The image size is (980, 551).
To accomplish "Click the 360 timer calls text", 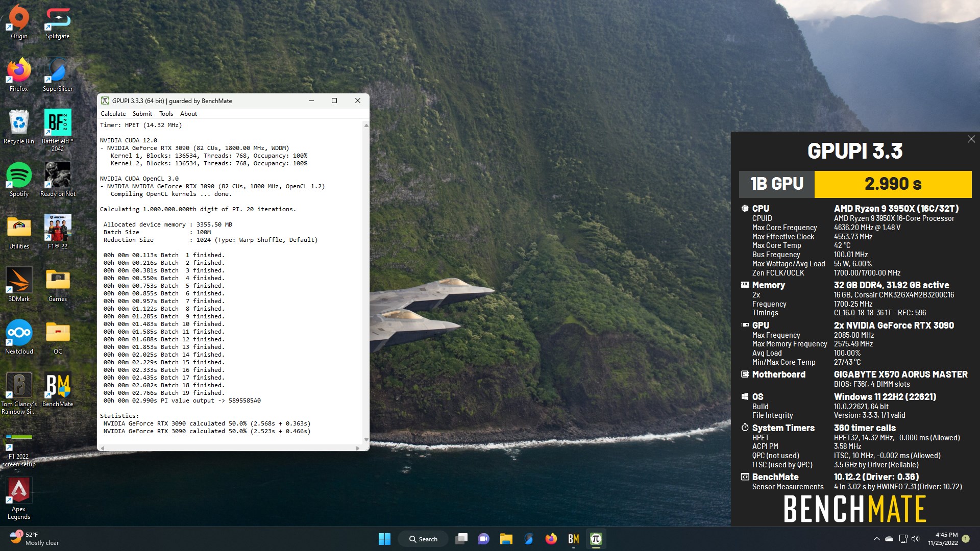I will tap(865, 428).
